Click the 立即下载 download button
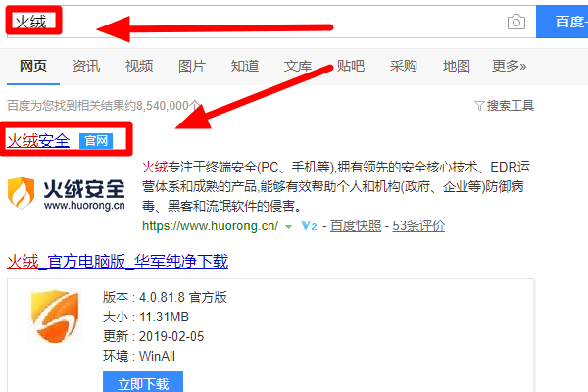The width and height of the screenshot is (588, 392). (x=143, y=382)
